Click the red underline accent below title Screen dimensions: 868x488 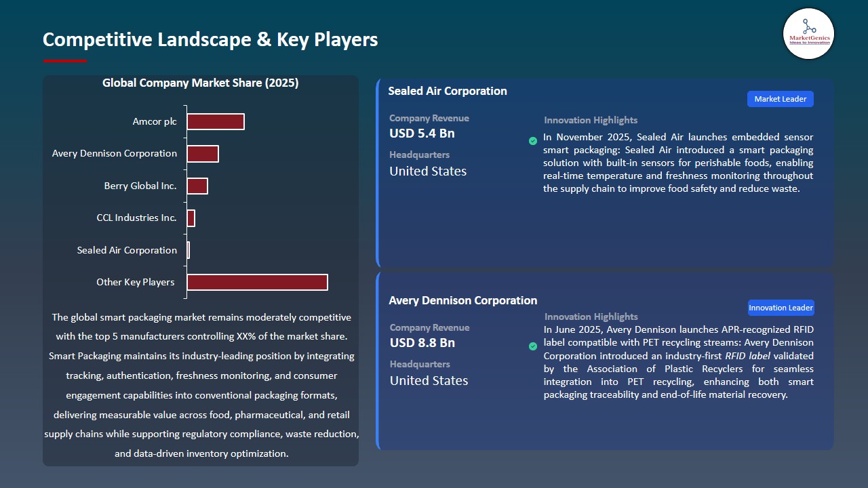point(64,61)
